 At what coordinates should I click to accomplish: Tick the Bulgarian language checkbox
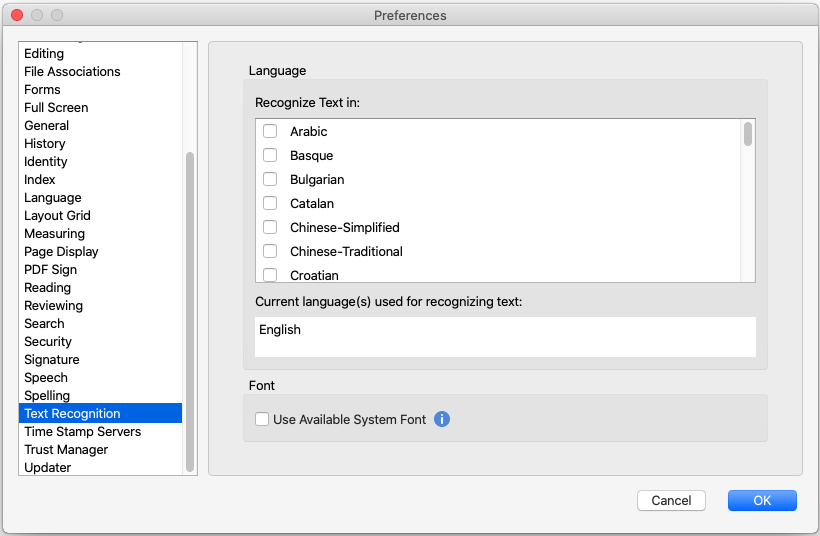pos(270,179)
